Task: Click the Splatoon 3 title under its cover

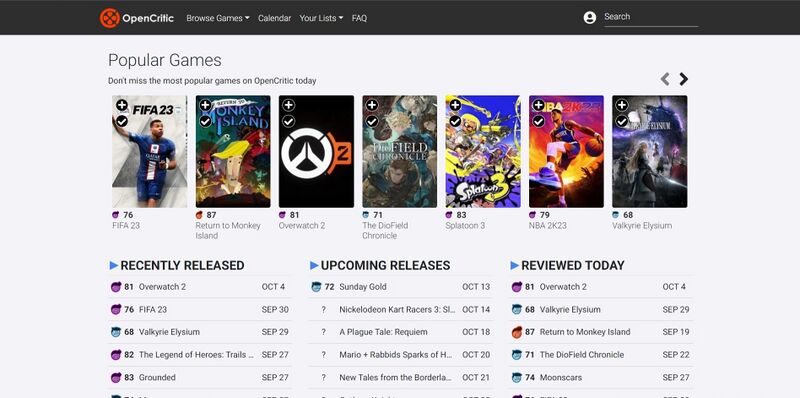Action: [465, 226]
